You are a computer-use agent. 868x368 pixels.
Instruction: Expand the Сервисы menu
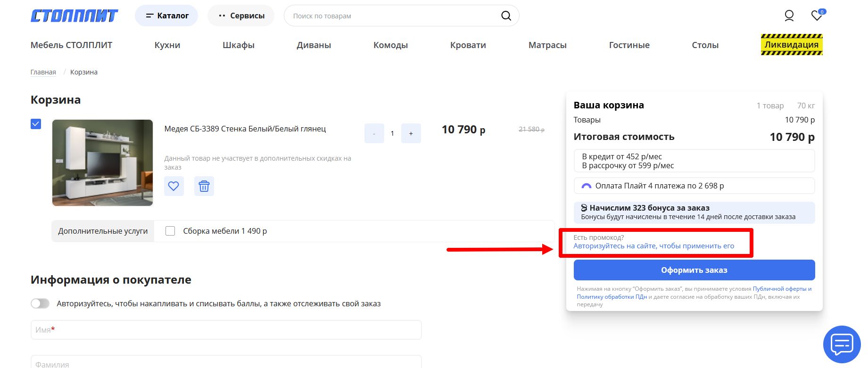[x=241, y=16]
